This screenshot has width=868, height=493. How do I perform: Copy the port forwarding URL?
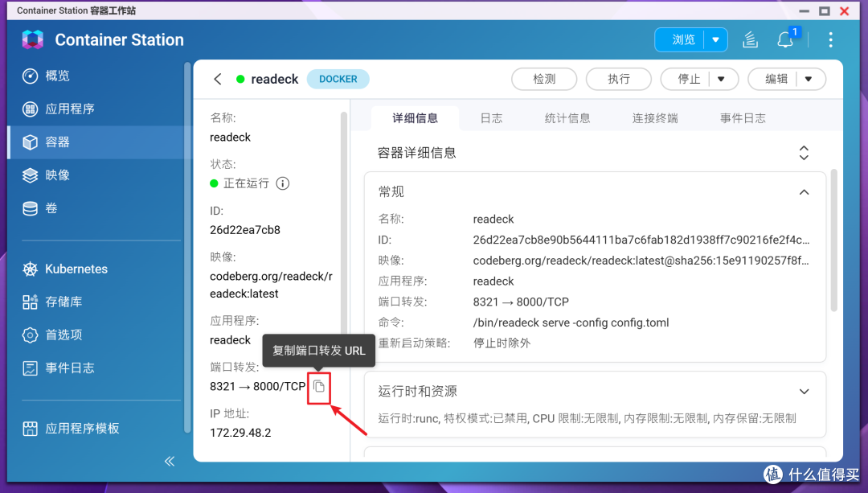[319, 386]
